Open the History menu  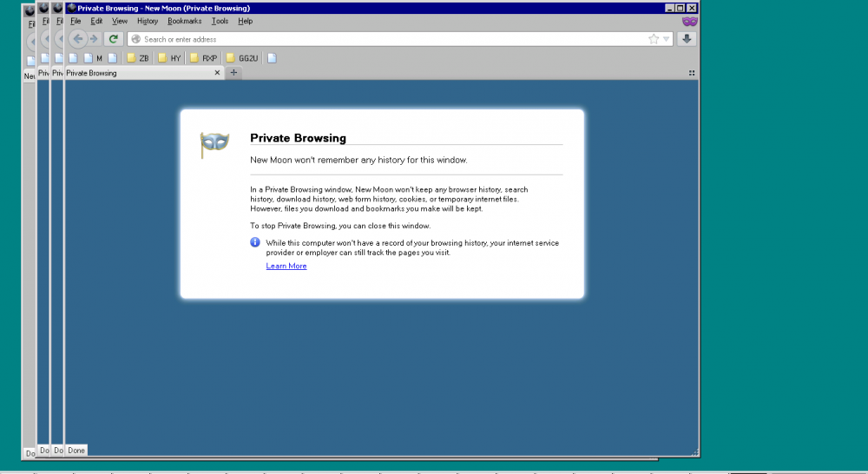pos(148,21)
